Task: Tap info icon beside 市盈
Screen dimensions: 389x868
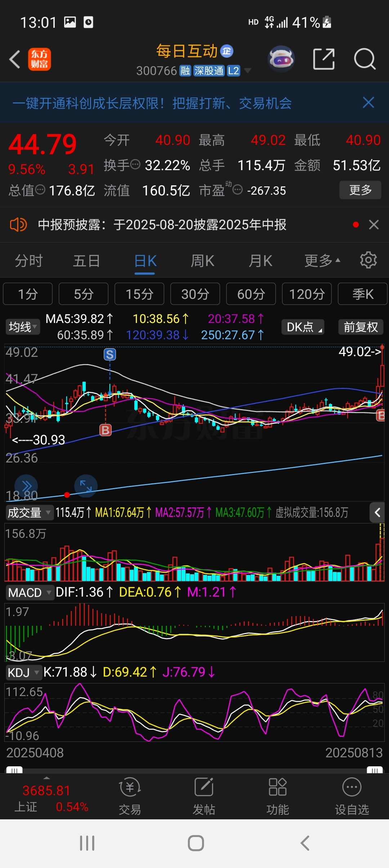Action: [238, 190]
